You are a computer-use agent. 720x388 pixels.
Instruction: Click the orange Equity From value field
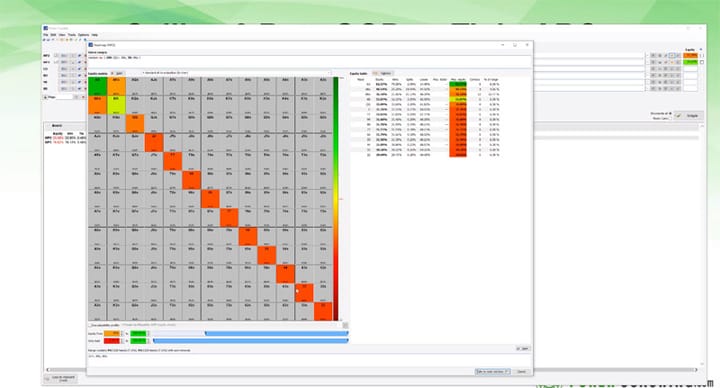[x=112, y=333]
